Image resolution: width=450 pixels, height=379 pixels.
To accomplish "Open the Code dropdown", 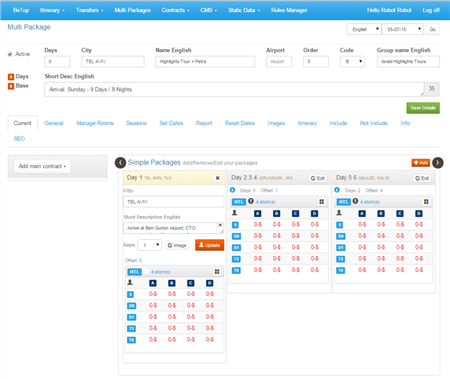I will tap(352, 62).
